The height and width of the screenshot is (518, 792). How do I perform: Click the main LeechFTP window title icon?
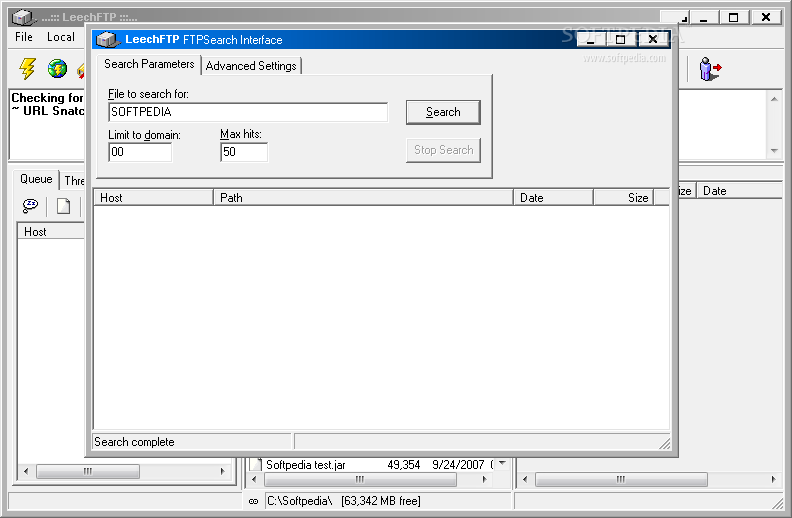click(23, 18)
